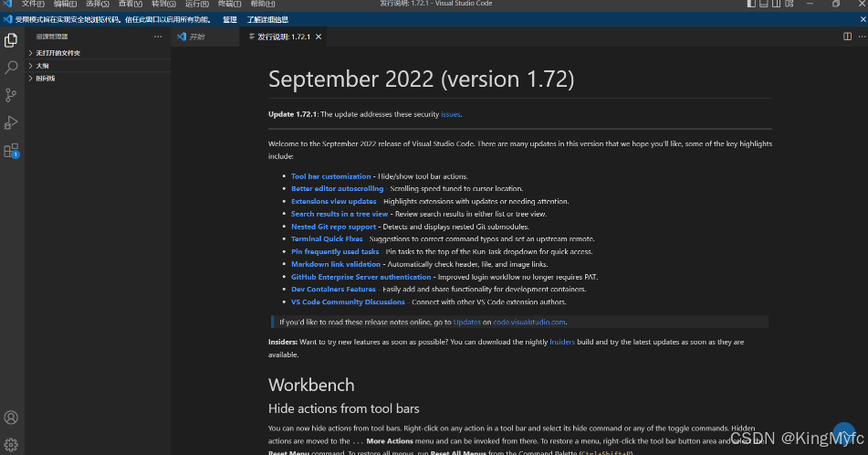
Task: Open the Search view in the activity bar
Action: pos(11,68)
